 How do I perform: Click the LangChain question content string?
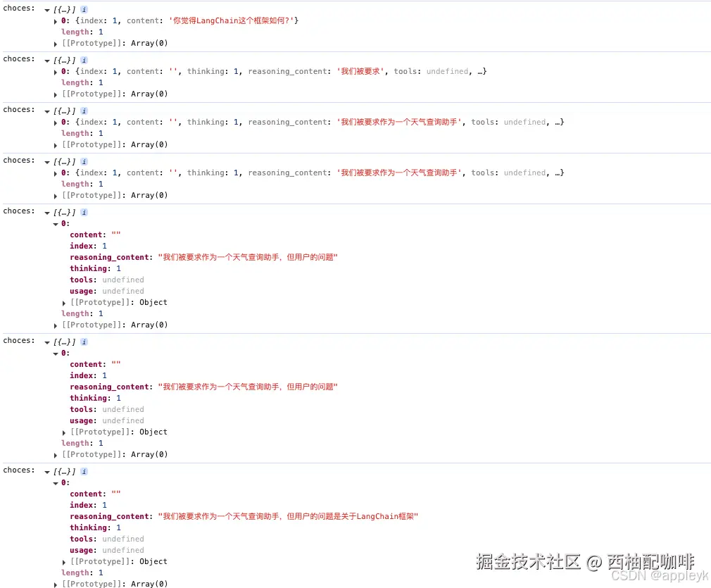233,20
